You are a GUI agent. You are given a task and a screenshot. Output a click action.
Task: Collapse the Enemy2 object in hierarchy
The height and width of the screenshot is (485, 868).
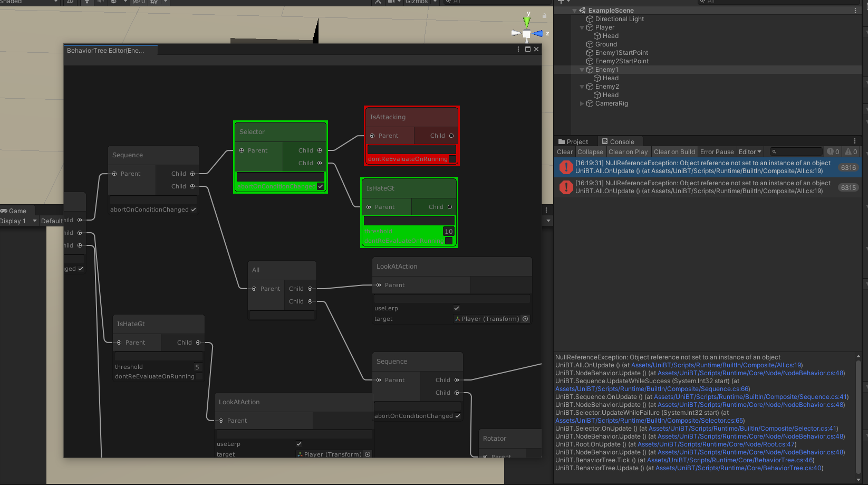pos(582,87)
